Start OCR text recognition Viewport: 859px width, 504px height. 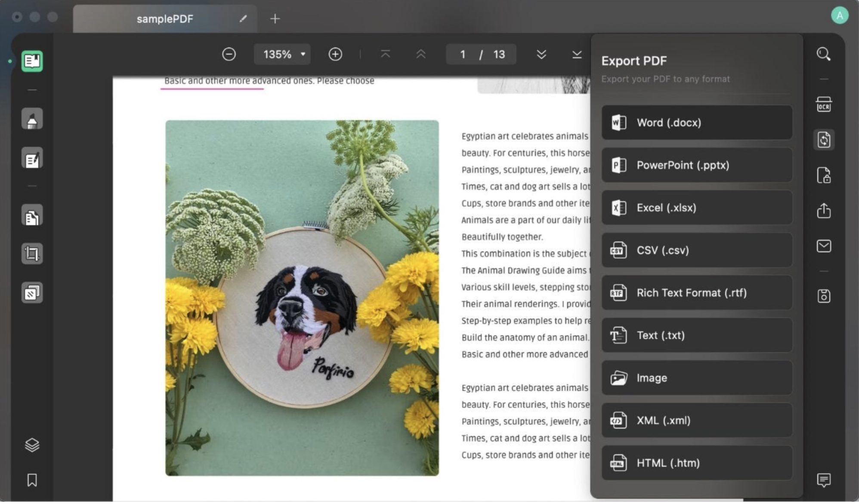(x=825, y=104)
